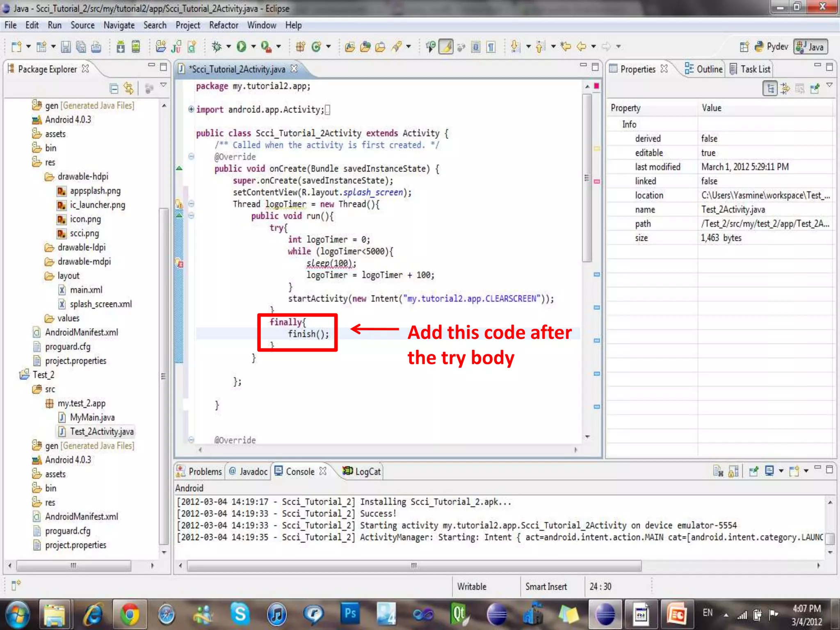Screen dimensions: 840x630
Task: Click the Print icon in toolbar
Action: point(96,47)
